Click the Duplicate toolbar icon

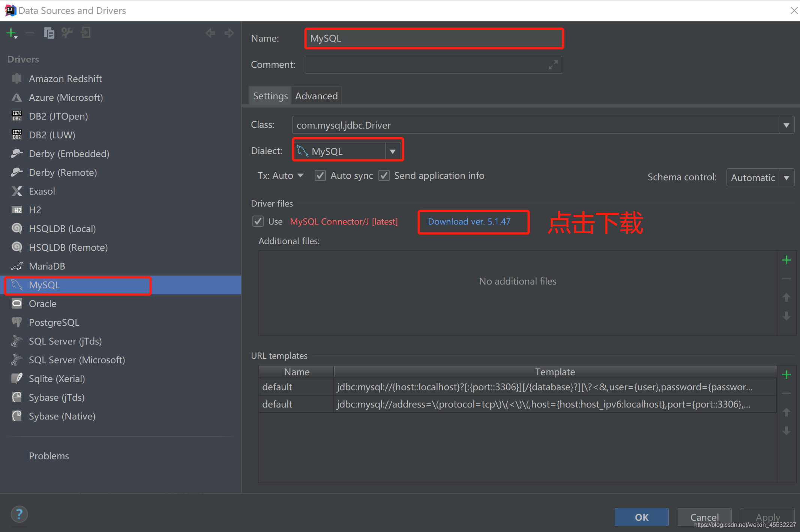49,33
